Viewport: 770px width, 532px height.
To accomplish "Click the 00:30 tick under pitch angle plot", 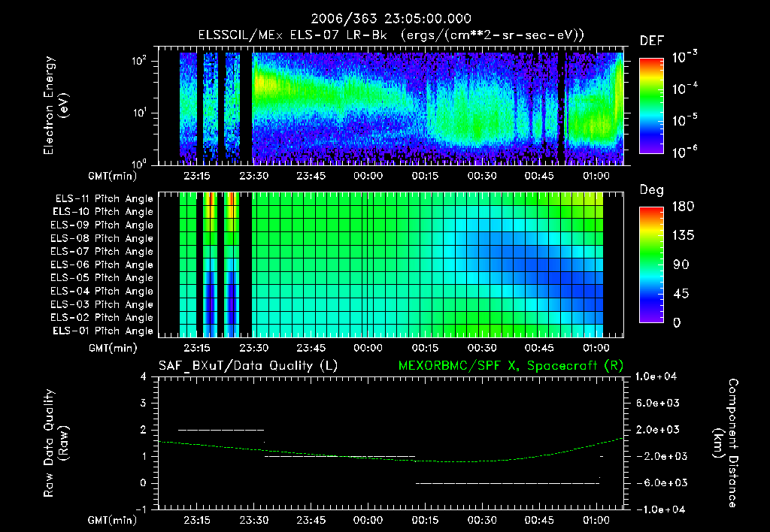I will [x=482, y=349].
